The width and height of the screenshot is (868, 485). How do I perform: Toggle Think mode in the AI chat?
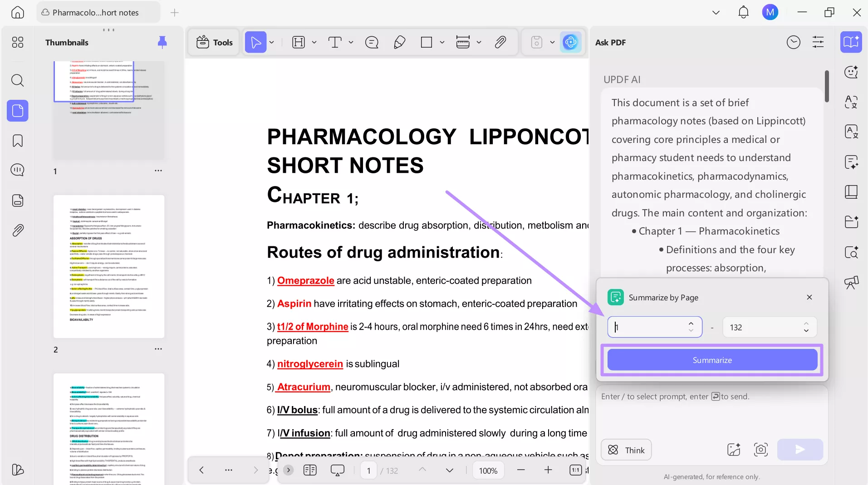coord(626,450)
